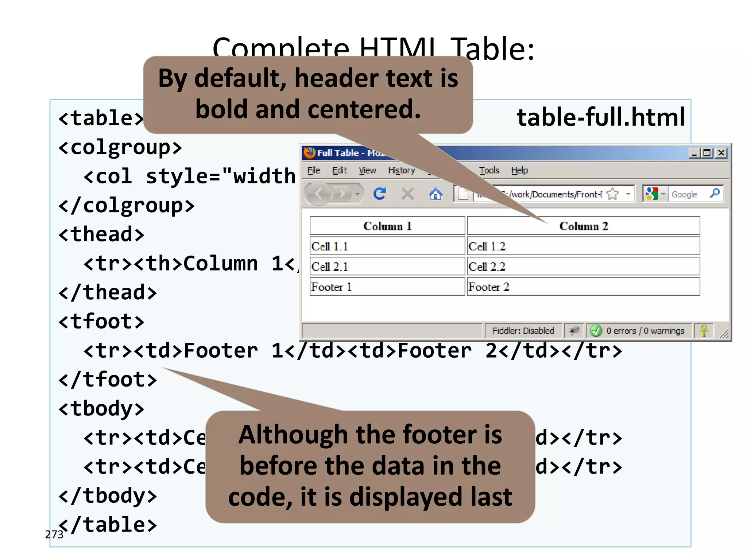The width and height of the screenshot is (747, 560).
Task: Click the Fiddler: Disabled status item
Action: (523, 331)
